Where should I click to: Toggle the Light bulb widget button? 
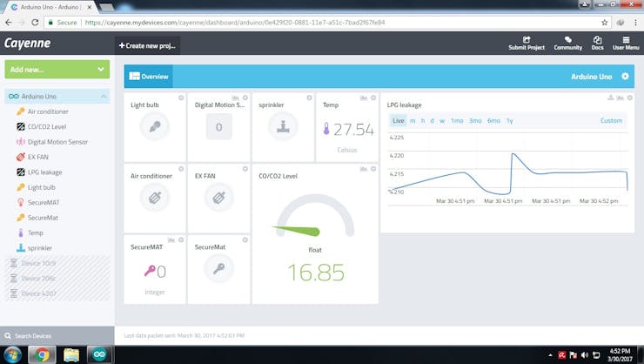tap(154, 126)
